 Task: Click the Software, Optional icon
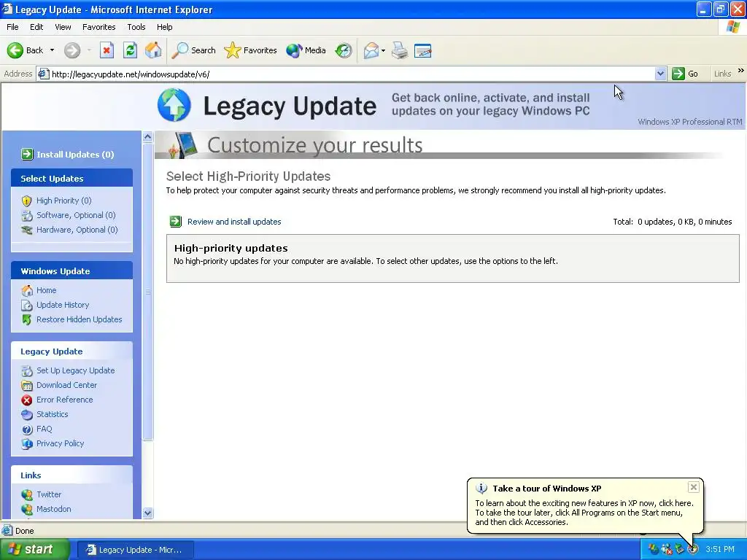click(x=27, y=215)
